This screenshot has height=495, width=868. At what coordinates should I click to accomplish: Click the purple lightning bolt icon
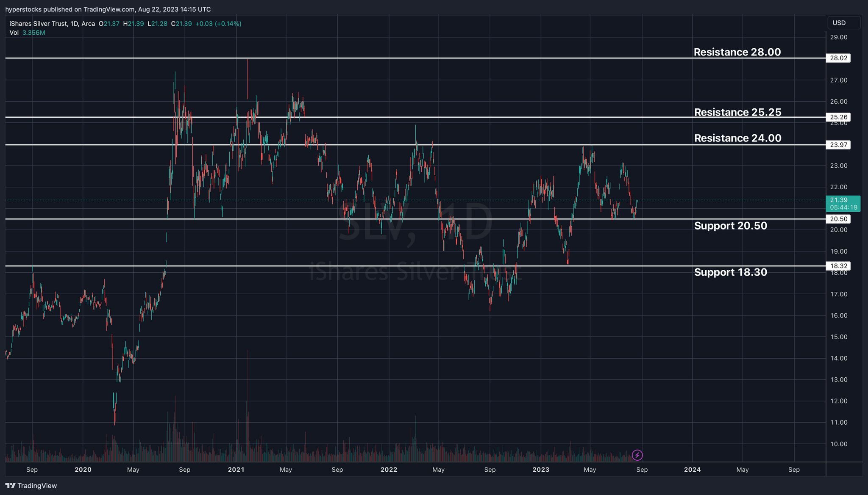pyautogui.click(x=637, y=455)
